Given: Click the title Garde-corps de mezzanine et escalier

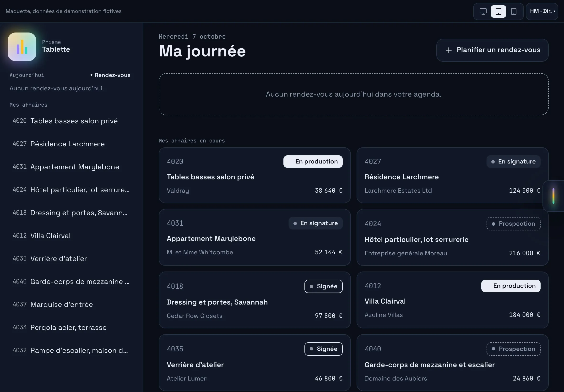Looking at the screenshot, I should point(429,365).
